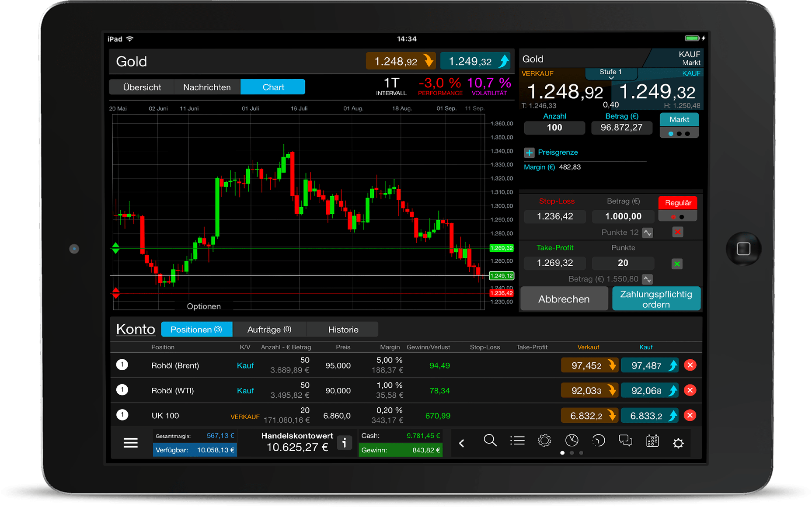
Task: Open the history clock icon
Action: [598, 441]
